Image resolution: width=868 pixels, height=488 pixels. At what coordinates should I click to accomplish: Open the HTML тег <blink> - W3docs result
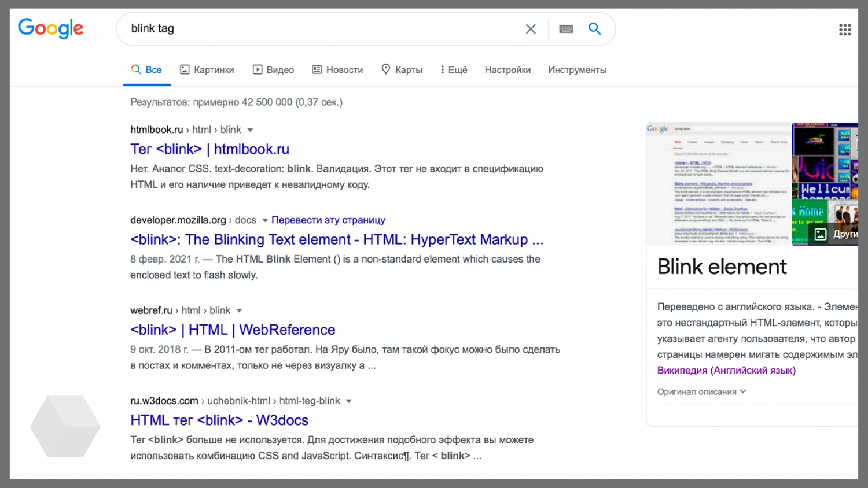click(219, 420)
